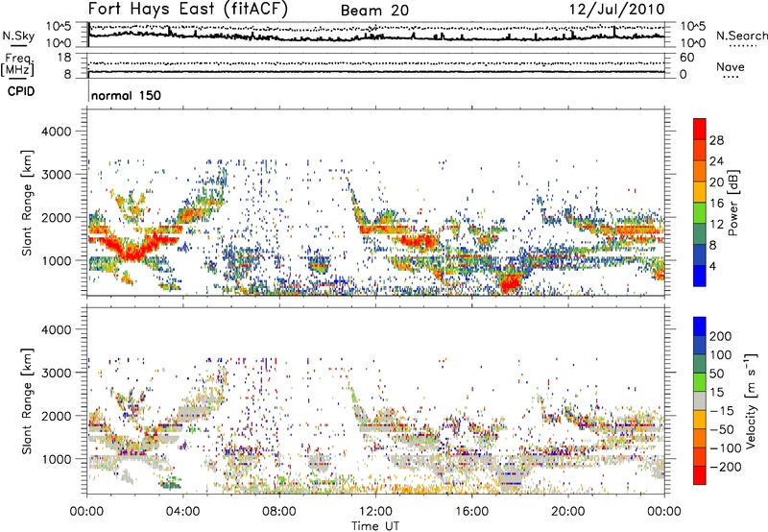Click the 'normal 150' CPID text
This screenshot has width=768, height=532.
point(126,95)
